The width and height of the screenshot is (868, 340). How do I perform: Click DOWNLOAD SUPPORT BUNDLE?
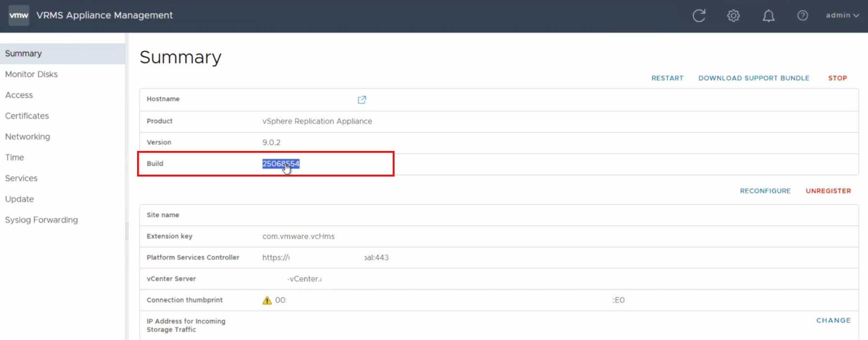[753, 78]
